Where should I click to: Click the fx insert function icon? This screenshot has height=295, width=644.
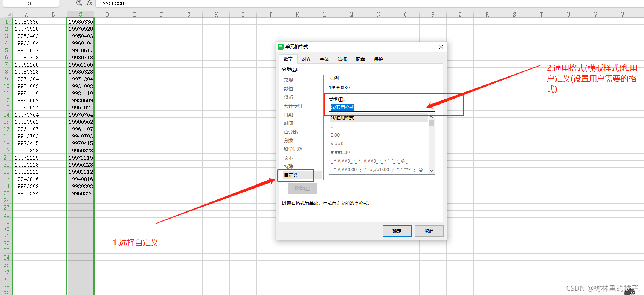click(x=89, y=3)
